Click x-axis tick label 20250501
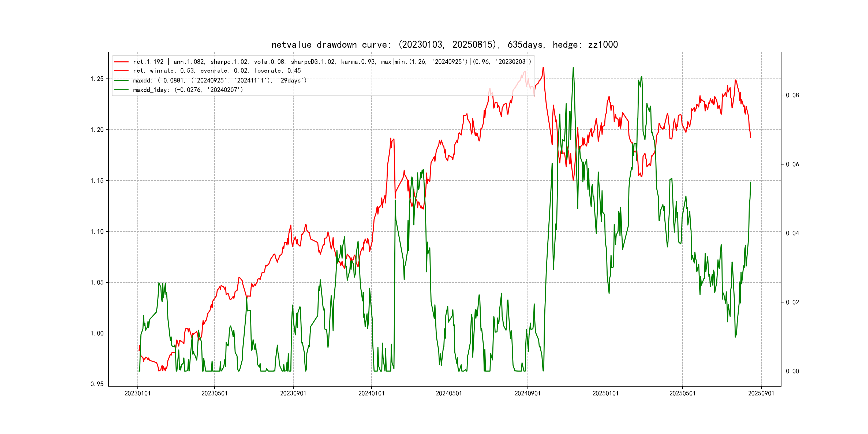Viewport: 868px width, 434px height. coord(682,394)
